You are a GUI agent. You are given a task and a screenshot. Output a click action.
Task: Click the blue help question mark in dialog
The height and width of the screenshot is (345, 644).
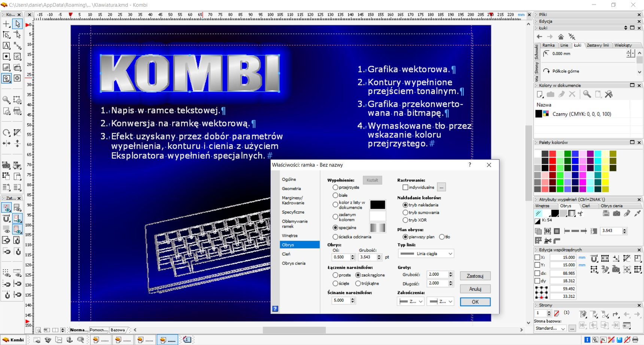click(275, 309)
